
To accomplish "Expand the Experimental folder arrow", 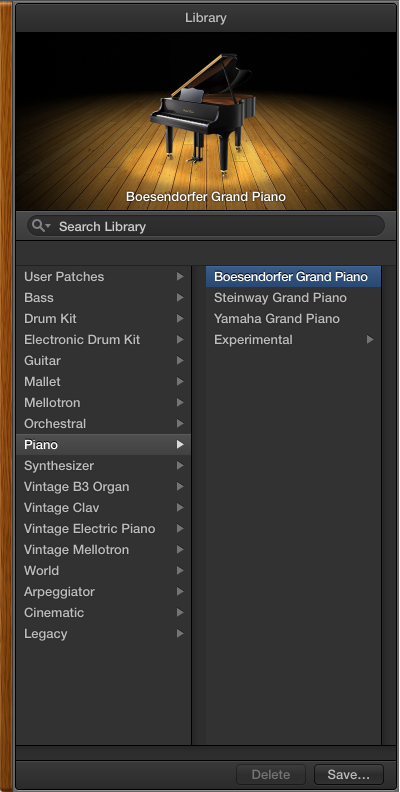I will (x=370, y=339).
